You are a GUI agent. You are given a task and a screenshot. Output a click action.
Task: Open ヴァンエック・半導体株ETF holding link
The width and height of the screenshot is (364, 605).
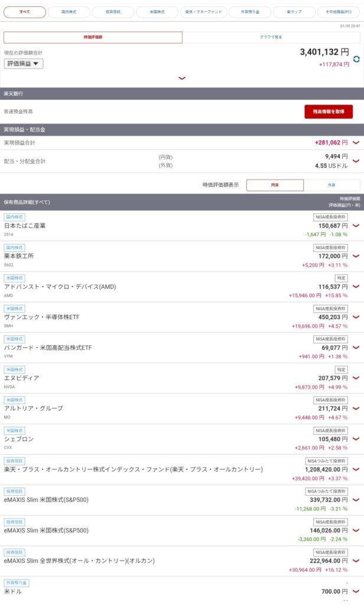coord(42,317)
